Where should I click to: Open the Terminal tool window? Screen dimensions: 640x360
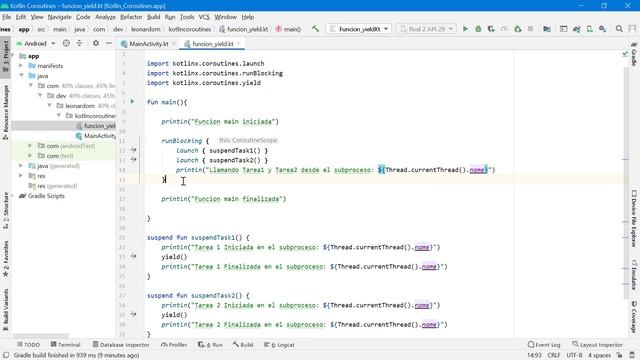[x=65, y=344]
